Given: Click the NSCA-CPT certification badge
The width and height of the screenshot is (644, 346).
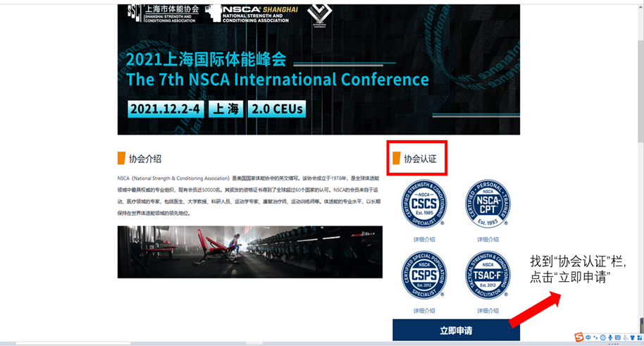Looking at the screenshot, I should pos(488,204).
